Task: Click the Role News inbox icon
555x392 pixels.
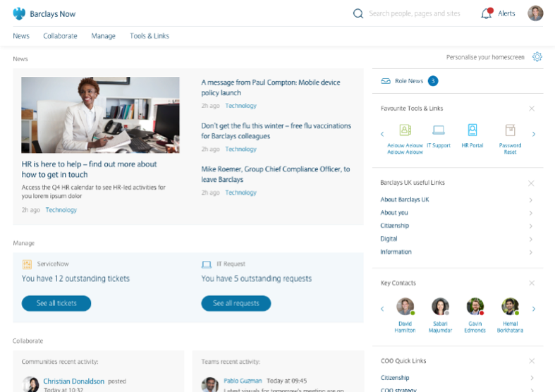Action: [386, 81]
